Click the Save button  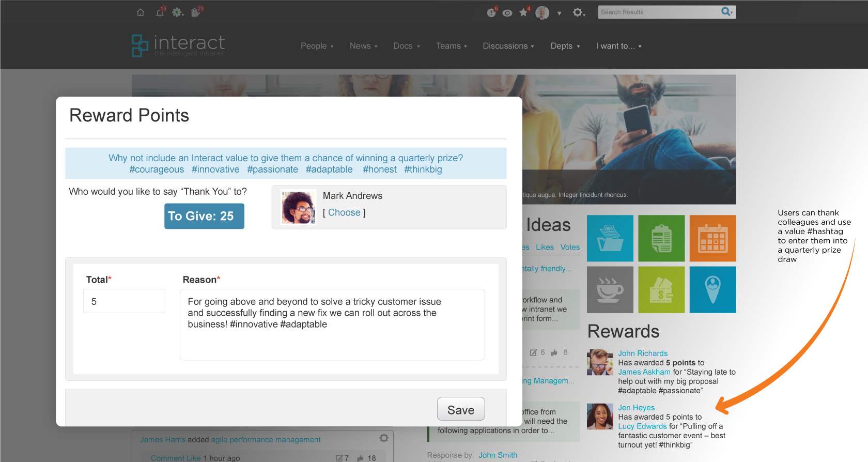point(461,409)
